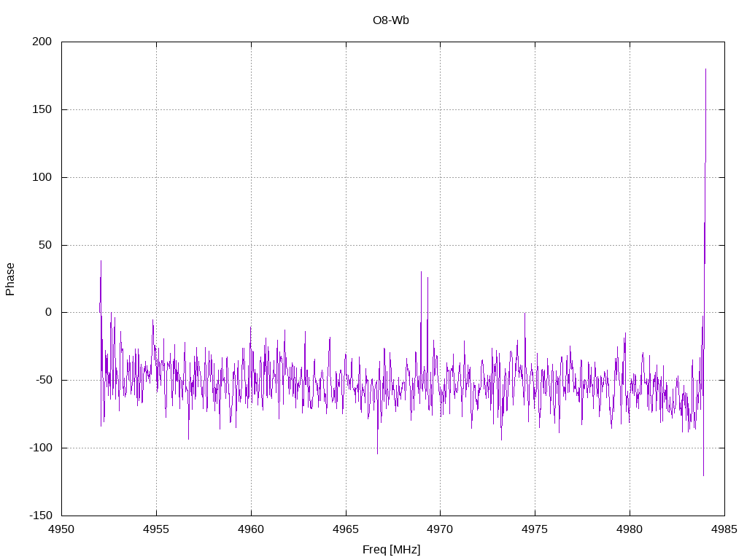Click the x-axis tick label 4965
Image resolution: width=747 pixels, height=560 pixels.
click(x=346, y=529)
